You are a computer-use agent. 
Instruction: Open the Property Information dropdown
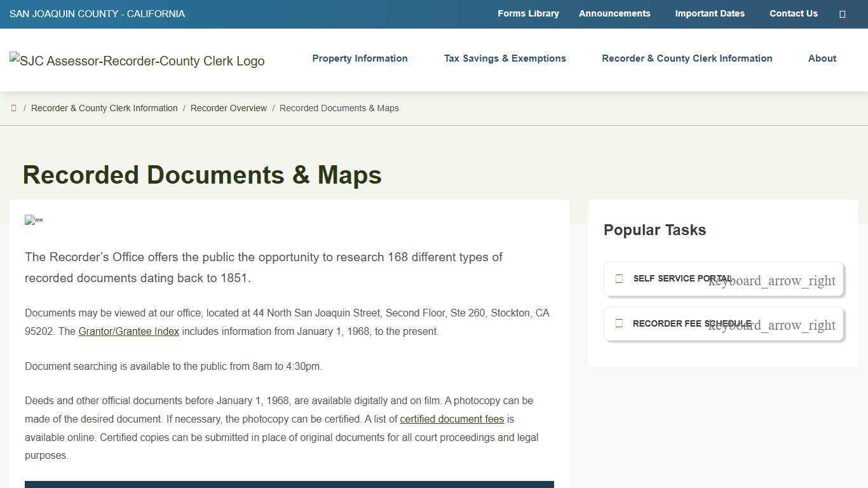pos(360,58)
